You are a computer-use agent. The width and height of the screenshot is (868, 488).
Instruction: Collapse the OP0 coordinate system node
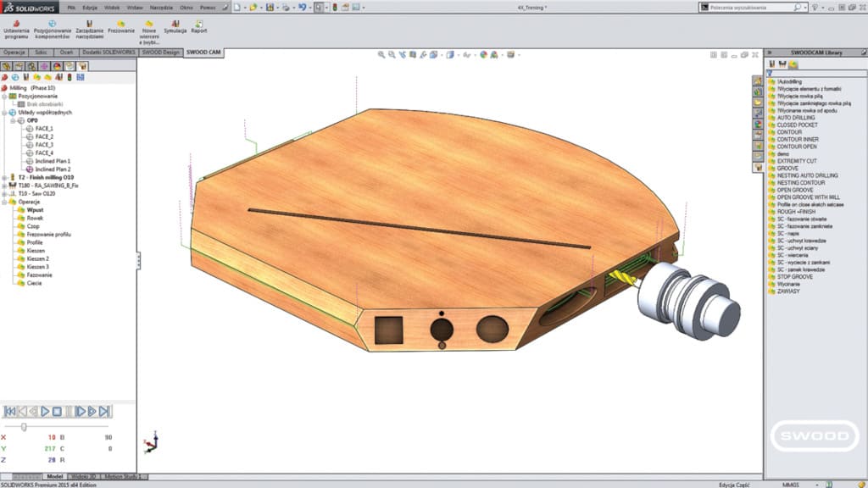[x=13, y=120]
